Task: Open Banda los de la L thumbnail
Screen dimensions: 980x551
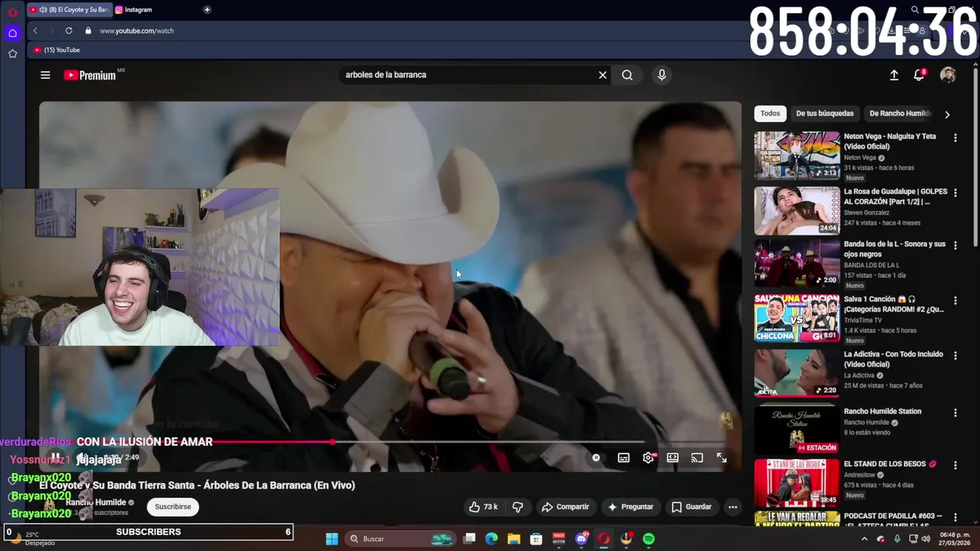Action: 797,263
